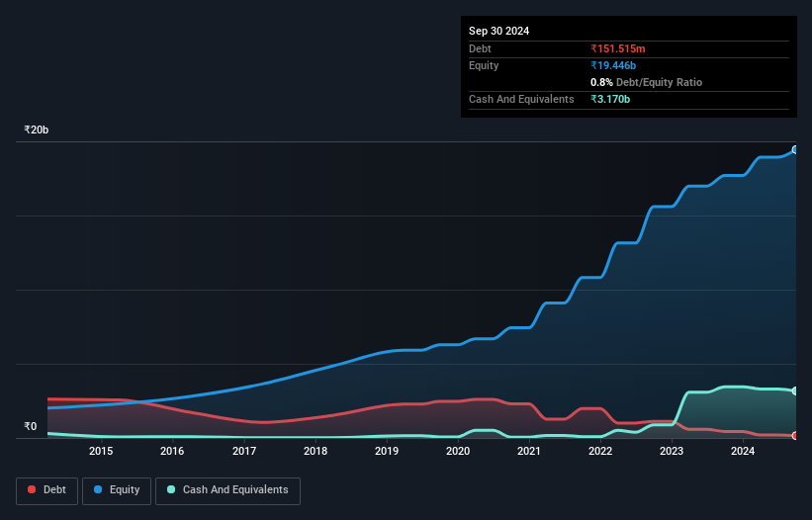Image resolution: width=812 pixels, height=520 pixels.
Task: Click the ₹19.446b equity value
Action: (x=613, y=65)
